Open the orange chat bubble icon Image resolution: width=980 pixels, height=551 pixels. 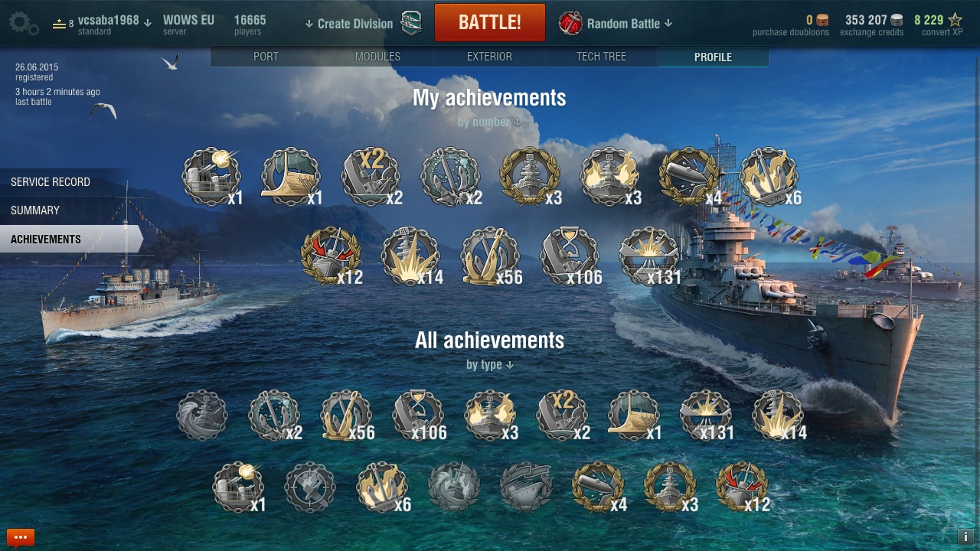click(21, 537)
